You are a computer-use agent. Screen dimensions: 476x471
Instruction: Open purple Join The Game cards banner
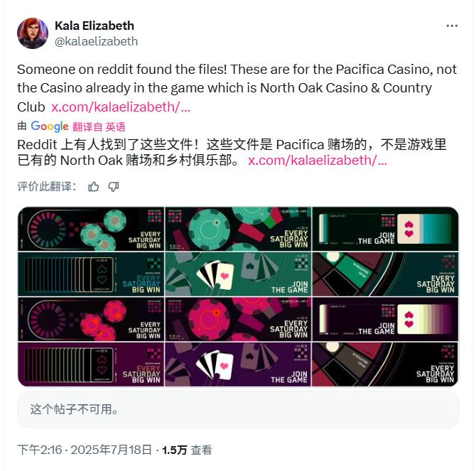(238, 364)
